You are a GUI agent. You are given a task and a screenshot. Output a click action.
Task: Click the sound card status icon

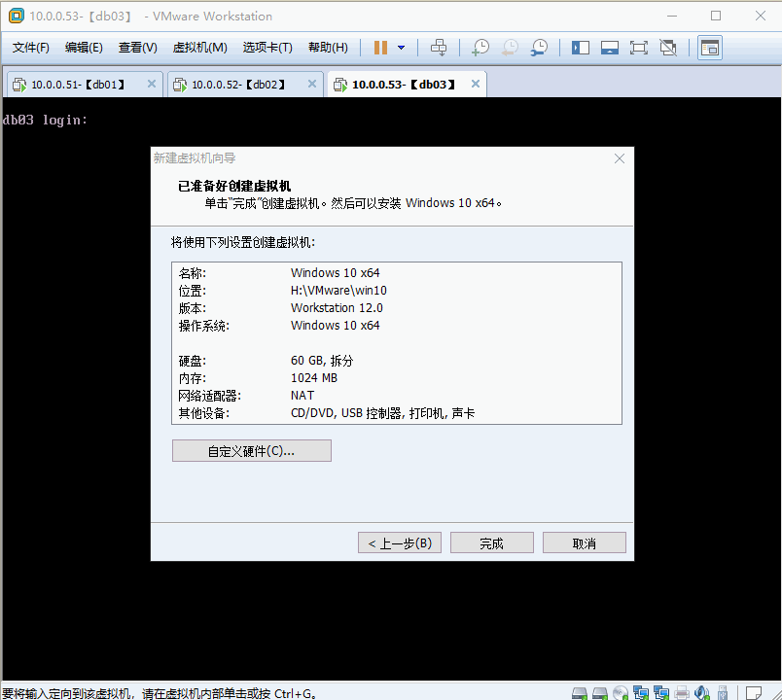click(x=702, y=693)
